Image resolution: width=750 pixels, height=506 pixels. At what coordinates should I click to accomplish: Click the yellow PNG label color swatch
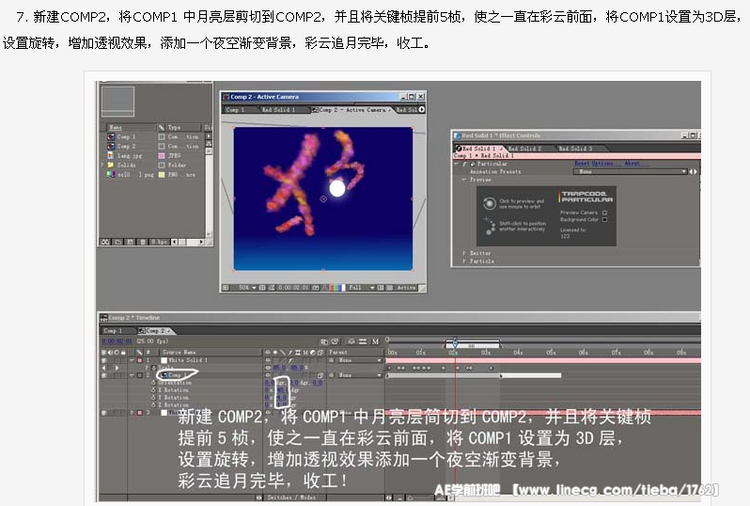pyautogui.click(x=162, y=175)
